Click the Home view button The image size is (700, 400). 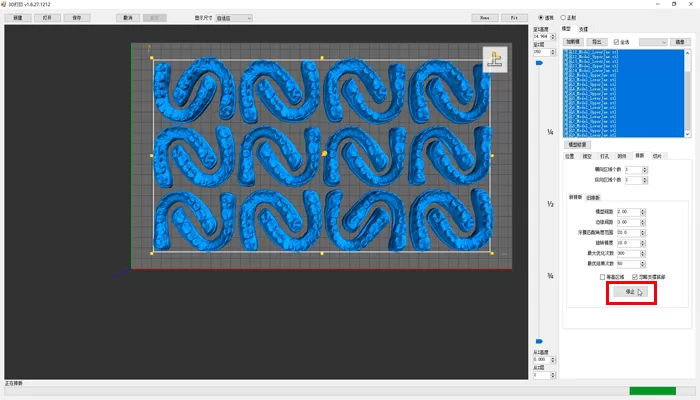point(484,17)
